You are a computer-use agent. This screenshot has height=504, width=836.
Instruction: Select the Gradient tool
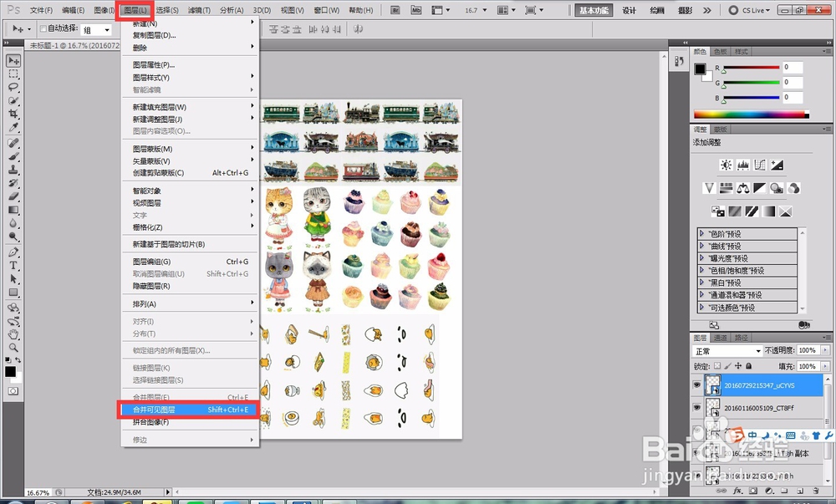click(x=13, y=210)
